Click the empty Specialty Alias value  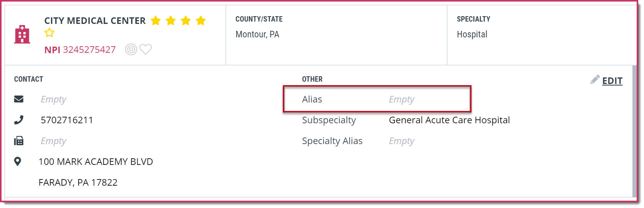pos(401,141)
